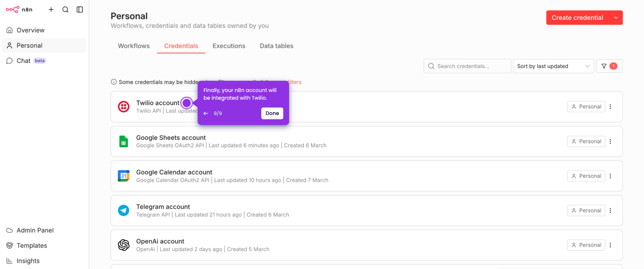
Task: Collapse the sidebar with the panel icon
Action: (80, 10)
